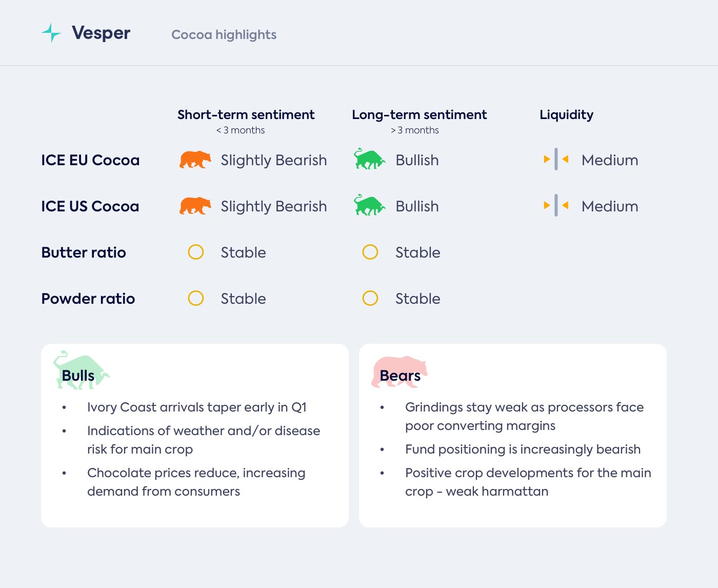Click the ICE EU Cocoa liquidity arrows icon
This screenshot has width=718, height=588.
click(556, 160)
